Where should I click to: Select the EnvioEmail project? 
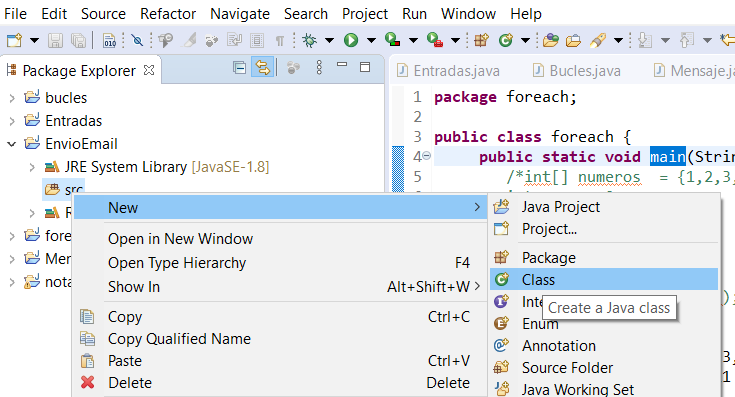click(81, 144)
